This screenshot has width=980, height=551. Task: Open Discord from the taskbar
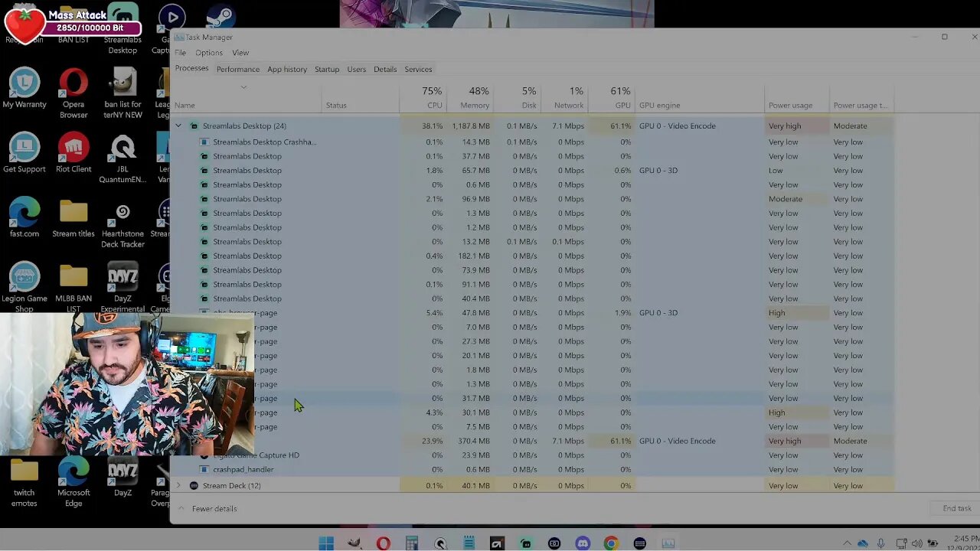[x=583, y=543]
